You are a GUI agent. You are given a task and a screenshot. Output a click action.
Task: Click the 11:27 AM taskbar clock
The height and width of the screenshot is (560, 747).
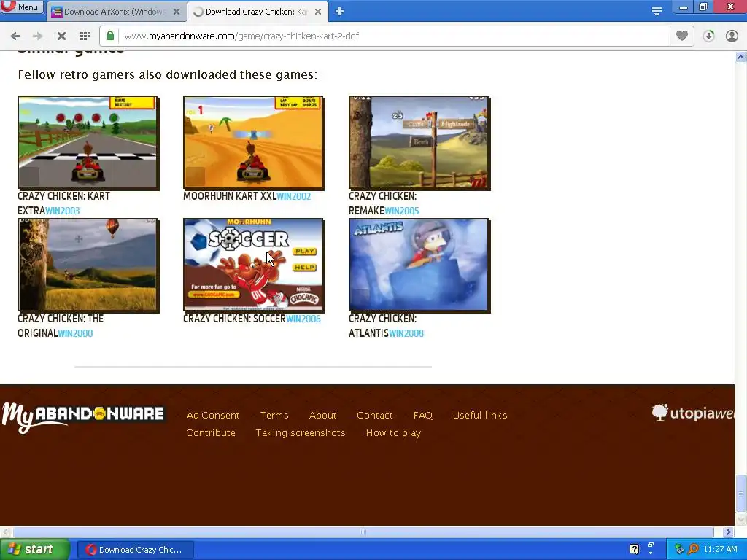(x=720, y=549)
